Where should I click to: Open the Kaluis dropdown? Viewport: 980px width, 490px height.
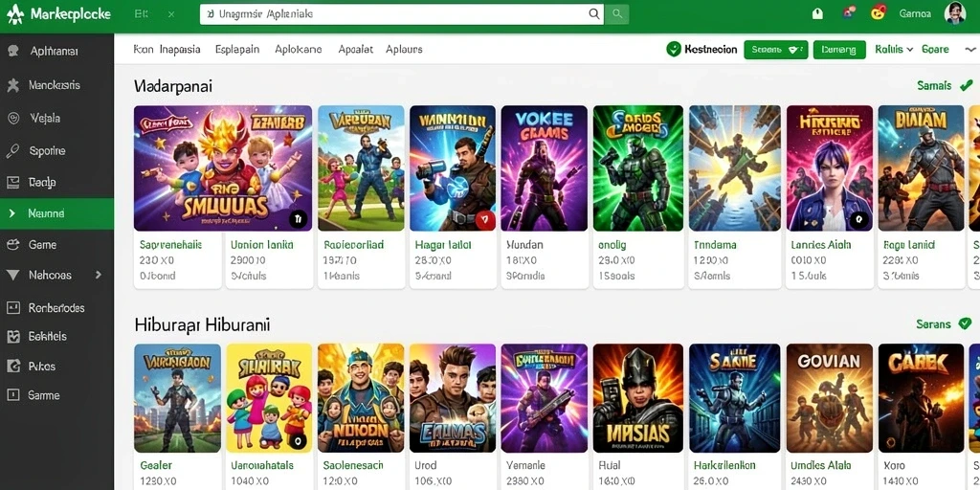pos(894,50)
